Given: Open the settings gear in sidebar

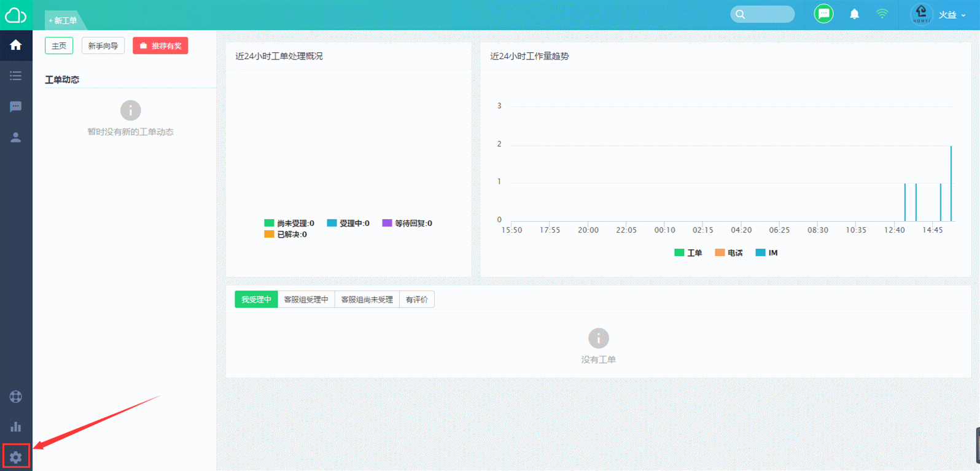Looking at the screenshot, I should [16, 457].
